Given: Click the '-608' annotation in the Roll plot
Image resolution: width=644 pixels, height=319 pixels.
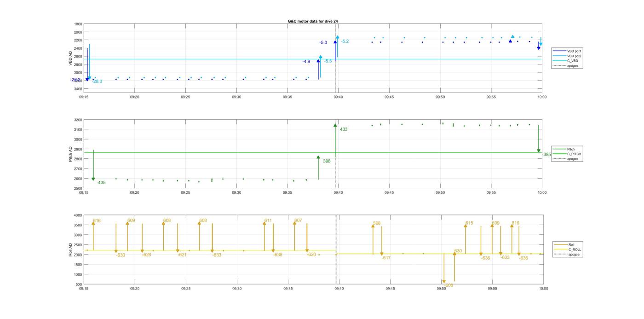Looking at the screenshot, I should (448, 285).
